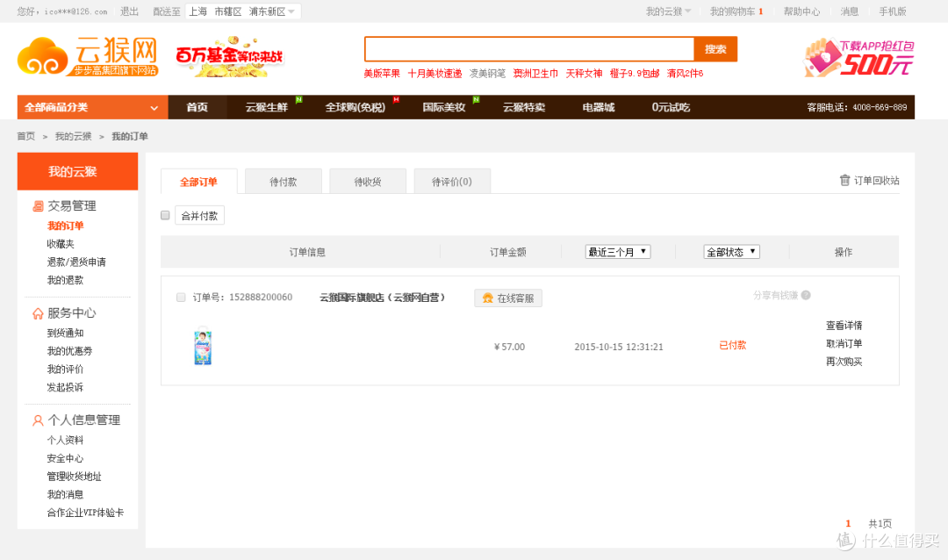Click the 服务中心 house icon
948x560 pixels.
[x=38, y=313]
